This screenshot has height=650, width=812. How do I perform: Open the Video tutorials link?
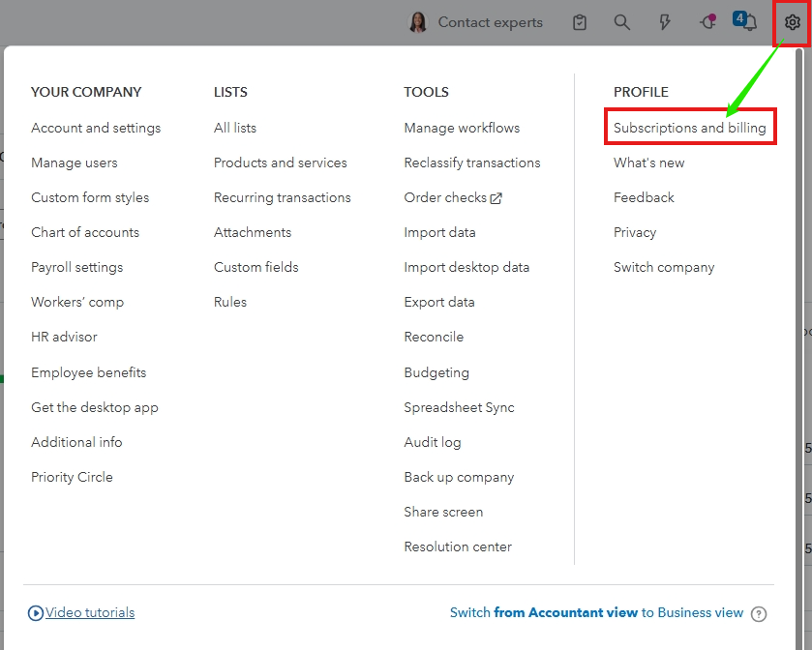pos(90,612)
